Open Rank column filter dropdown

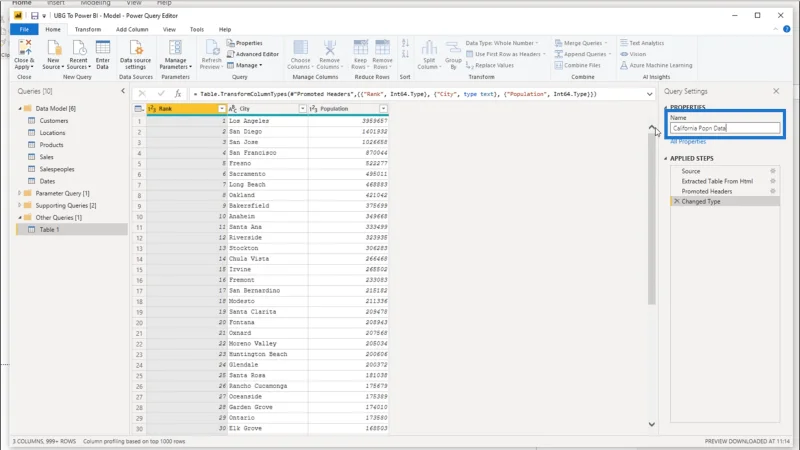tap(221, 109)
